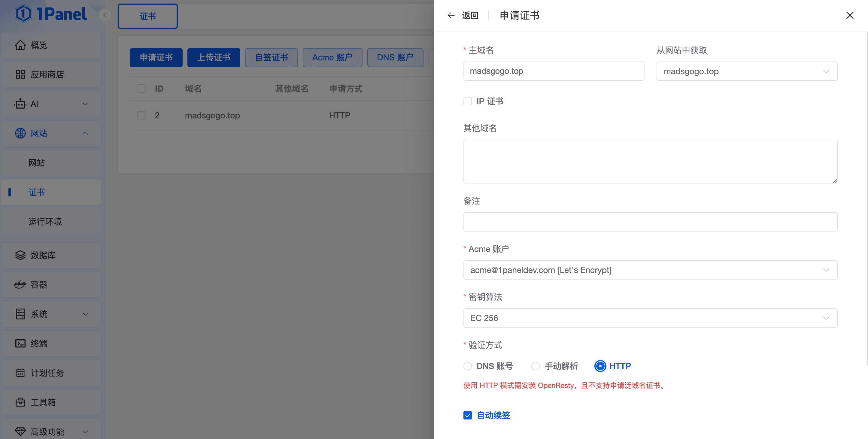Click into the 备注 remark field
This screenshot has height=439, width=868.
[x=650, y=222]
